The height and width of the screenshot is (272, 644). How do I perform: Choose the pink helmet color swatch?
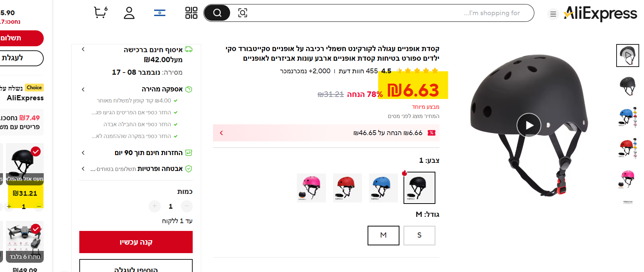tap(311, 188)
